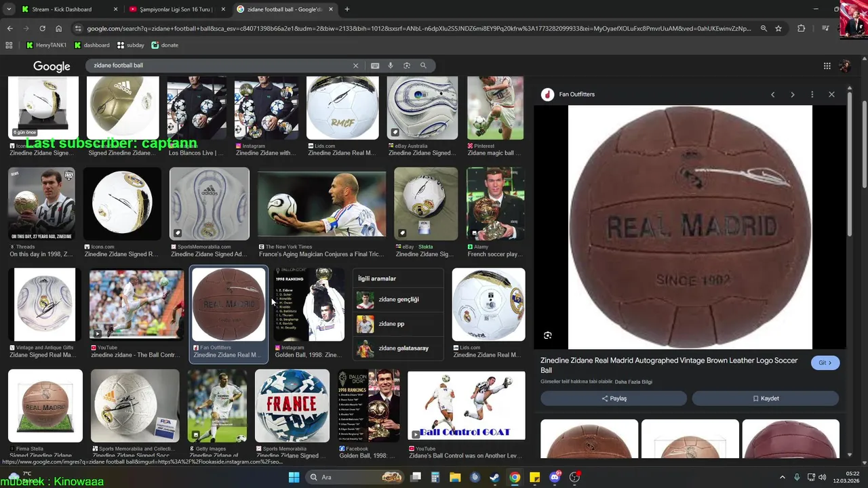Start voice search with the microphone
868x488 pixels.
point(391,66)
